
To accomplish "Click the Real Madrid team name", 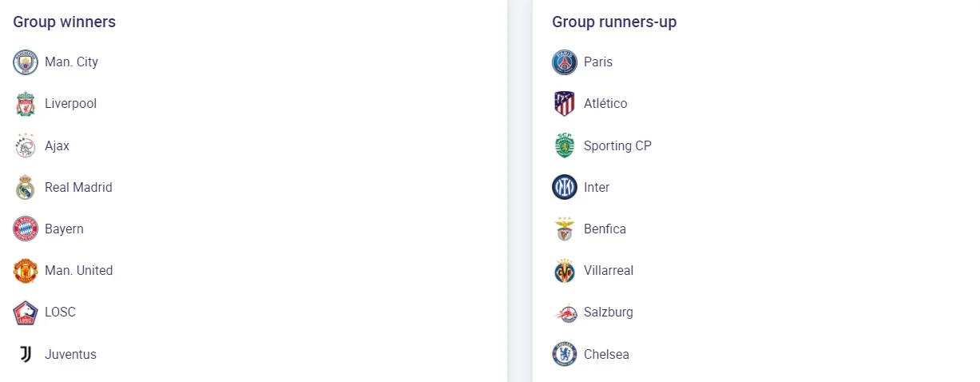I will click(78, 188).
